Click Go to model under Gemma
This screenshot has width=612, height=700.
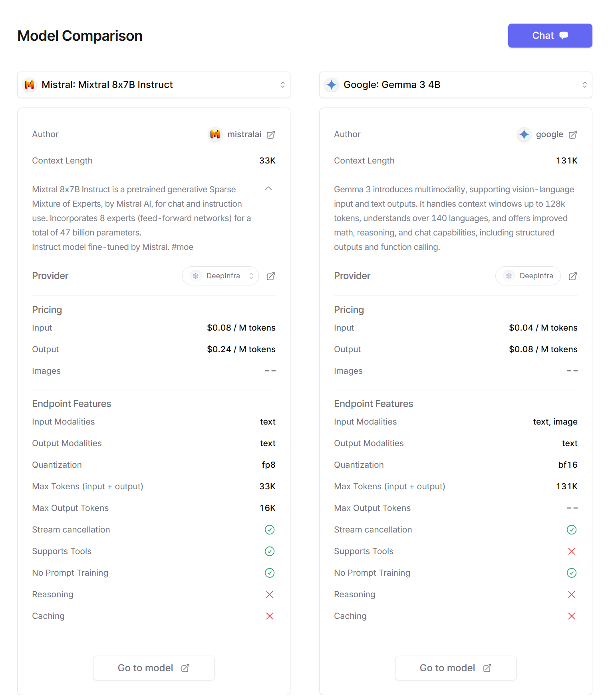tap(455, 668)
